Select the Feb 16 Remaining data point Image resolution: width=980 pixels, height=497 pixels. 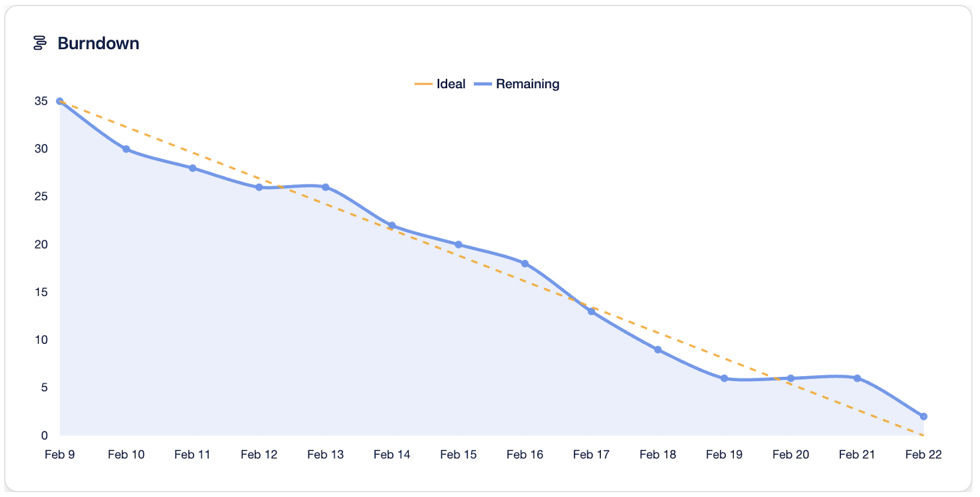click(525, 264)
